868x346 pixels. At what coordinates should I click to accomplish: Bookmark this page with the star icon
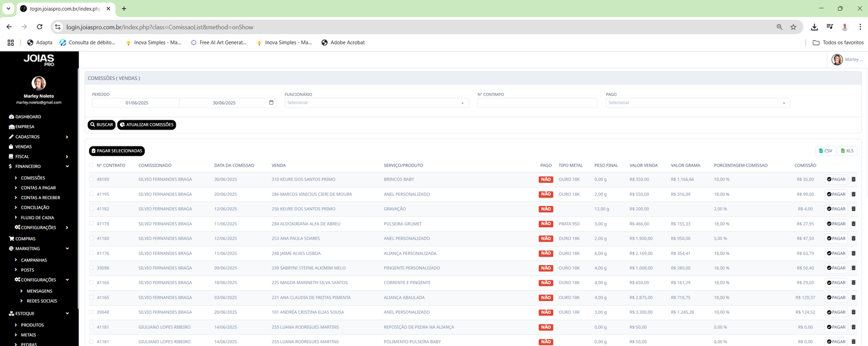click(x=793, y=27)
